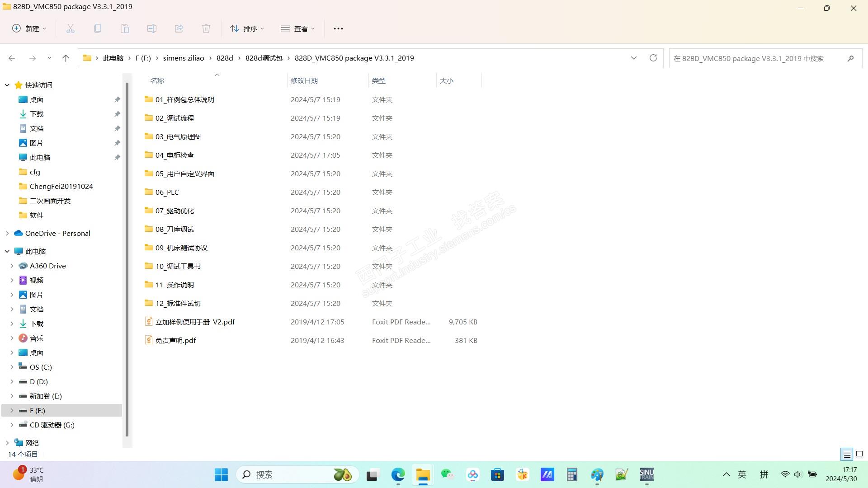The image size is (868, 488).
Task: Open Microsoft Edge from the taskbar
Action: tap(398, 474)
